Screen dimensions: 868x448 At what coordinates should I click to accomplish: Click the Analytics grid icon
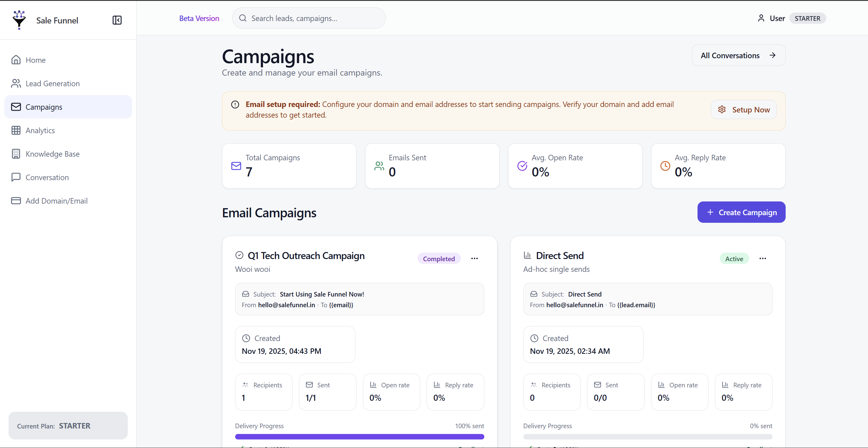(16, 130)
